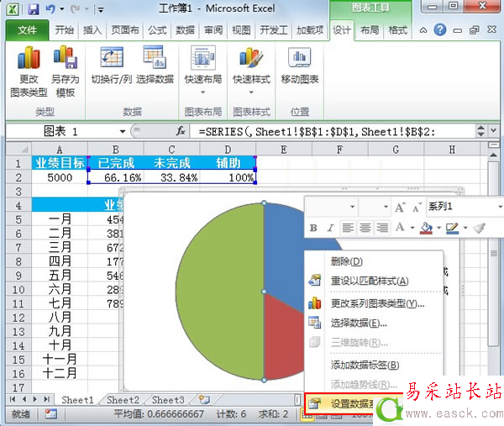The height and width of the screenshot is (426, 504).
Task: Click macro record icon in status bar
Action: (x=50, y=413)
